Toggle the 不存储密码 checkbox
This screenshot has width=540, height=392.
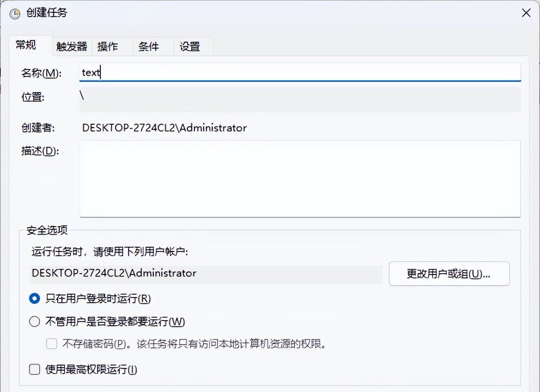(52, 344)
